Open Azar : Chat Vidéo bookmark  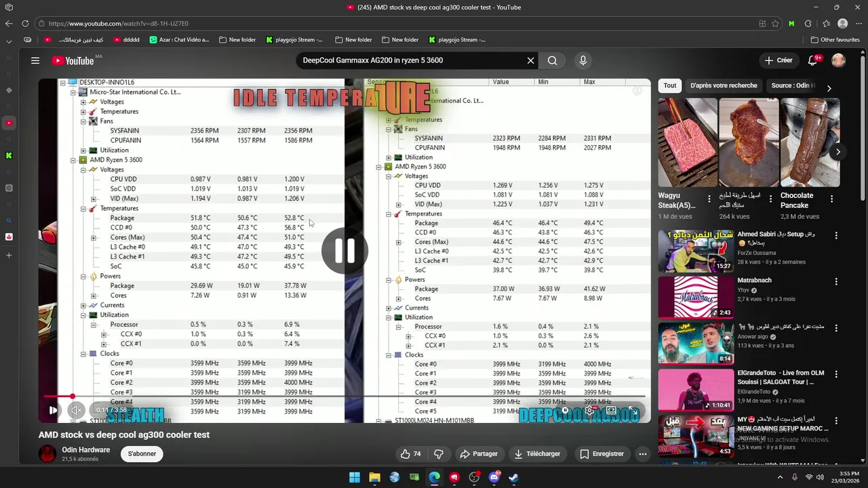click(x=180, y=40)
